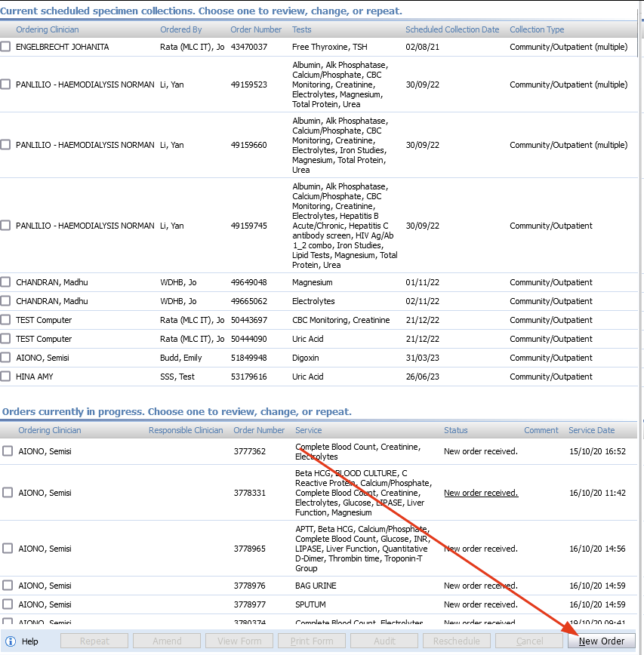
Task: Click the Reschedule button
Action: (456, 641)
